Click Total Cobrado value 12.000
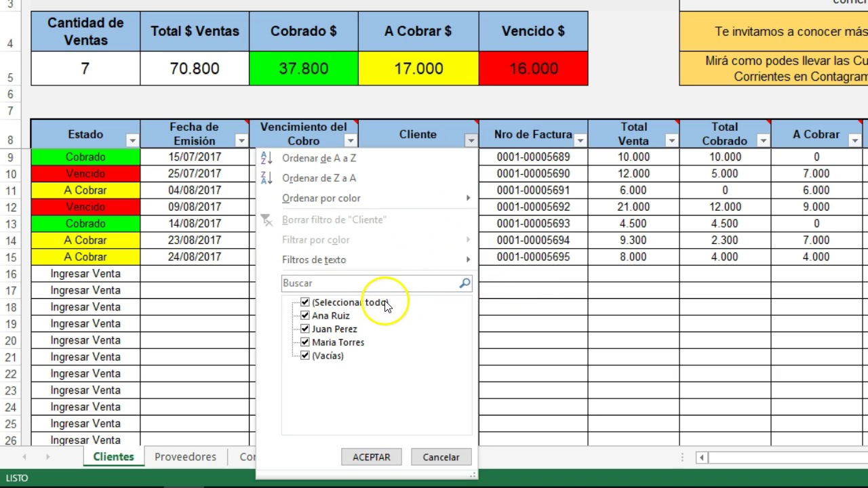This screenshot has width=868, height=488. click(x=725, y=207)
